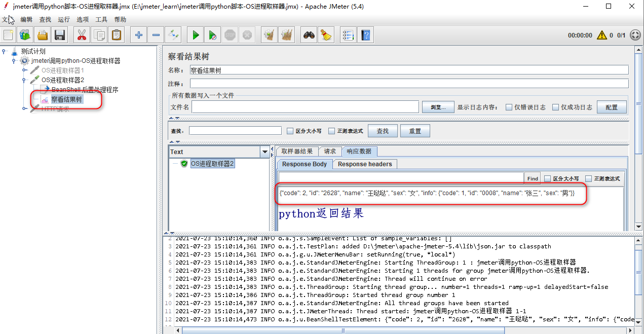Switch to the Response headers tab
Screen dimensions: 644x334
pos(364,164)
